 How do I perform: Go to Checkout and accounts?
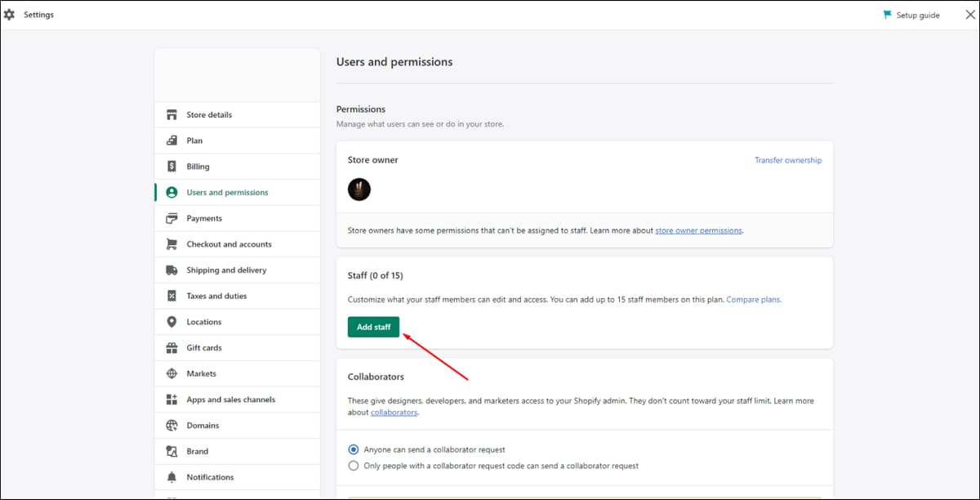[237, 244]
